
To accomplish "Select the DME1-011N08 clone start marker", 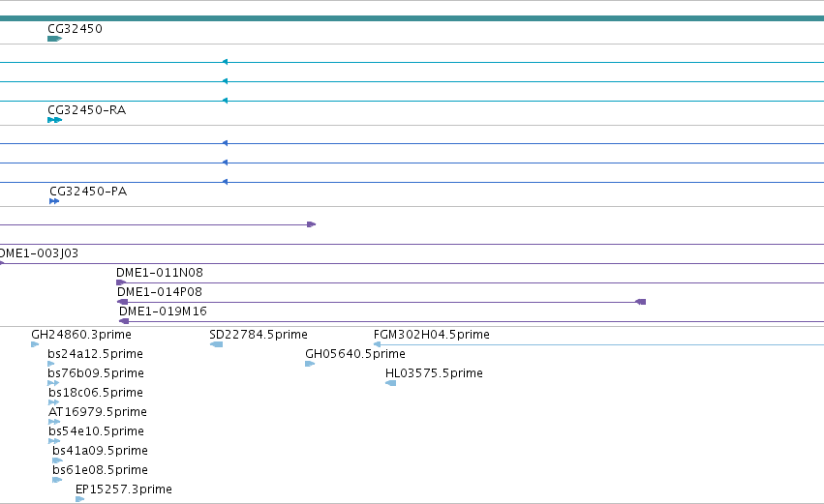I will coord(121,282).
